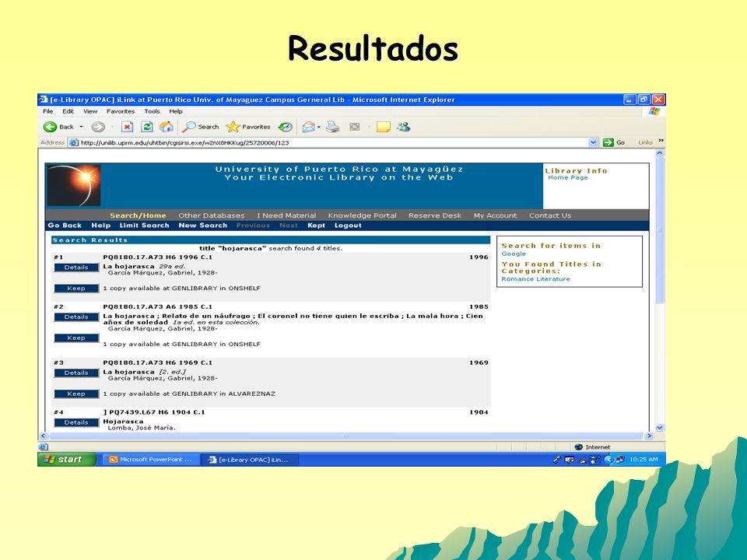The height and width of the screenshot is (560, 747).
Task: Click the Logout link
Action: pyautogui.click(x=348, y=226)
